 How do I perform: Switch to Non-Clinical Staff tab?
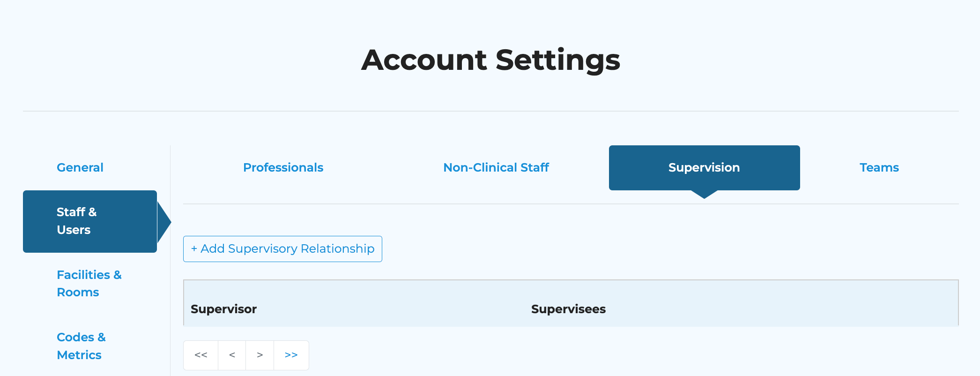point(496,167)
